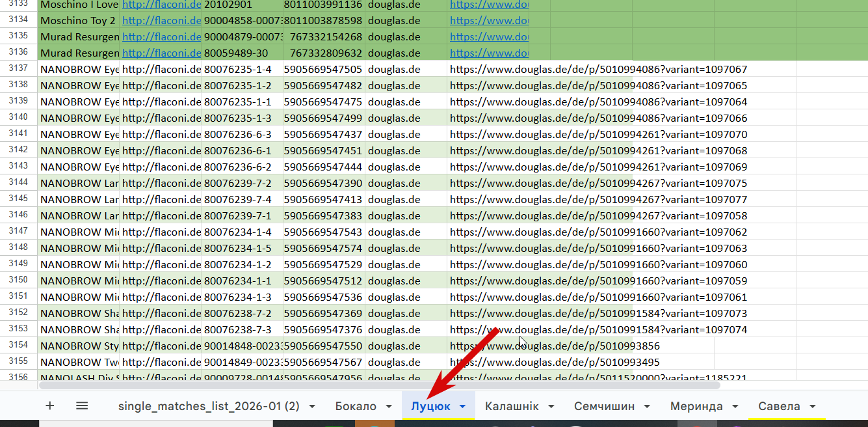
Task: Select the NANOBROW Sha cell in row 3152
Action: (x=79, y=313)
